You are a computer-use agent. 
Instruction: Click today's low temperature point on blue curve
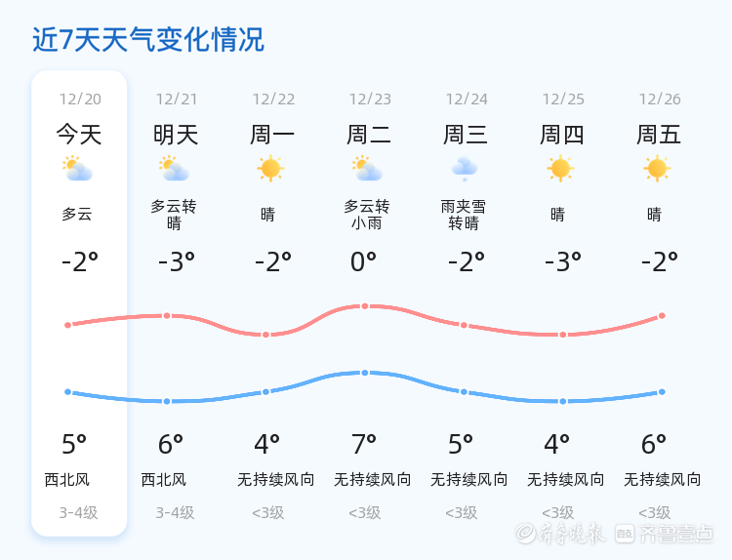(67, 392)
